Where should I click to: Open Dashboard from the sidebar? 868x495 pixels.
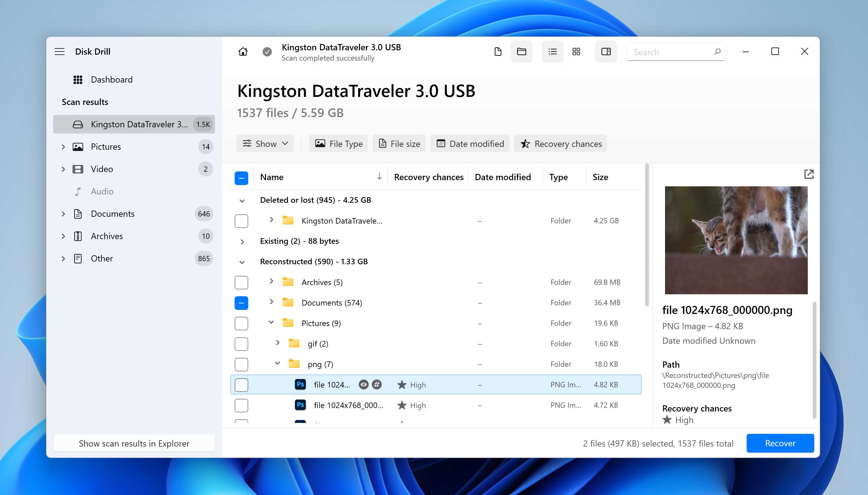point(134,79)
